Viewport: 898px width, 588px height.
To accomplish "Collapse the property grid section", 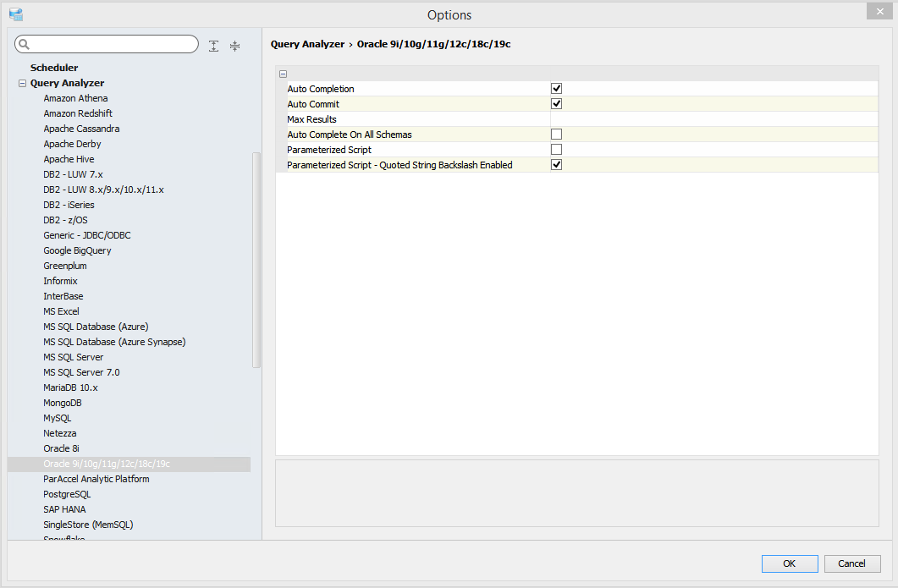I will (283, 74).
